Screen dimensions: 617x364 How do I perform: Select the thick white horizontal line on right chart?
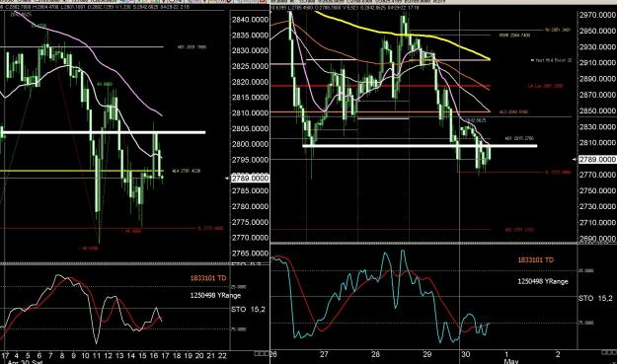[x=420, y=146]
